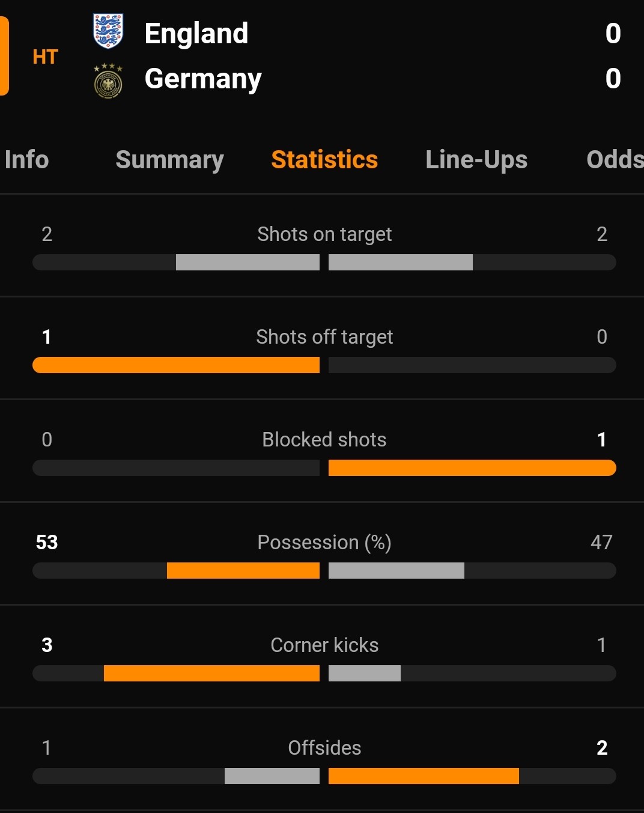Tap the orange Blocked shots bar

tap(472, 467)
